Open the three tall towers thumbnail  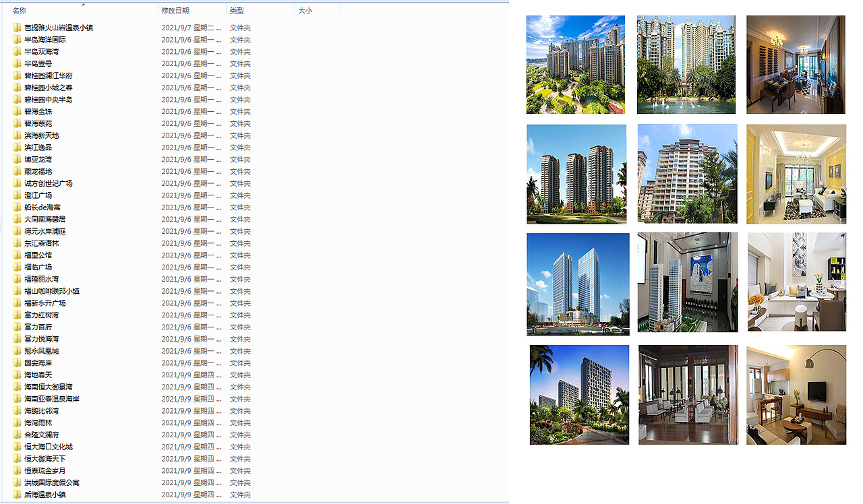click(576, 174)
